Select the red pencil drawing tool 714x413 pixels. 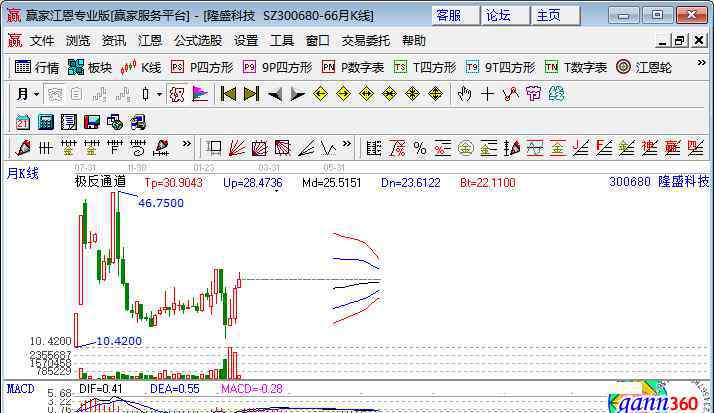pos(22,148)
